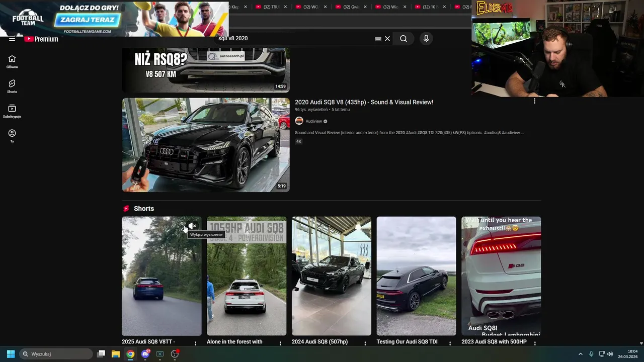Image resolution: width=644 pixels, height=362 pixels.
Task: Open Główna in the sidebar
Action: click(x=12, y=62)
